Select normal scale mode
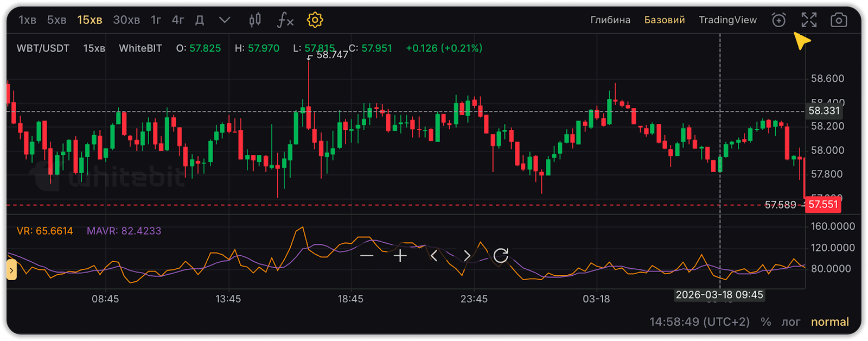 (829, 322)
